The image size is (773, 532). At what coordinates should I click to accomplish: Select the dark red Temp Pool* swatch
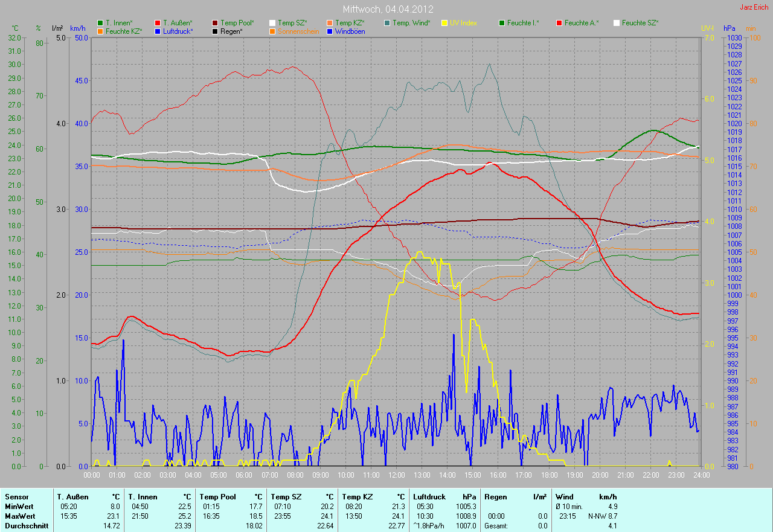tap(215, 23)
